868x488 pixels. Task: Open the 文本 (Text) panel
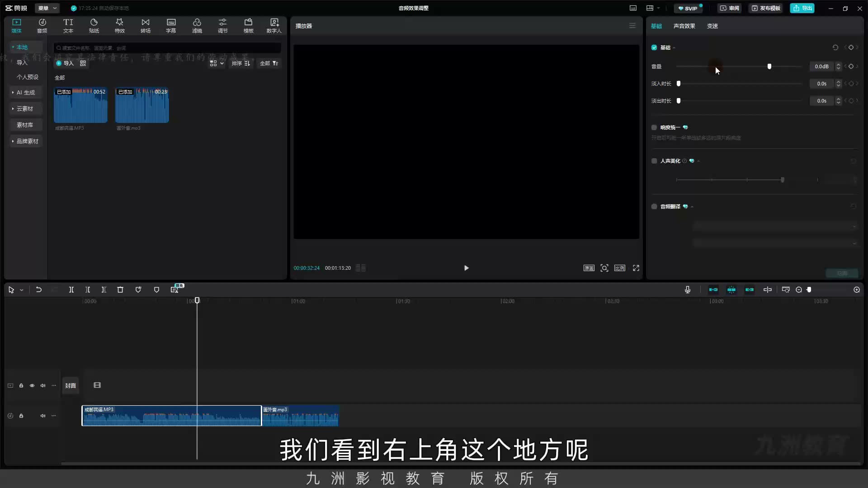(68, 26)
